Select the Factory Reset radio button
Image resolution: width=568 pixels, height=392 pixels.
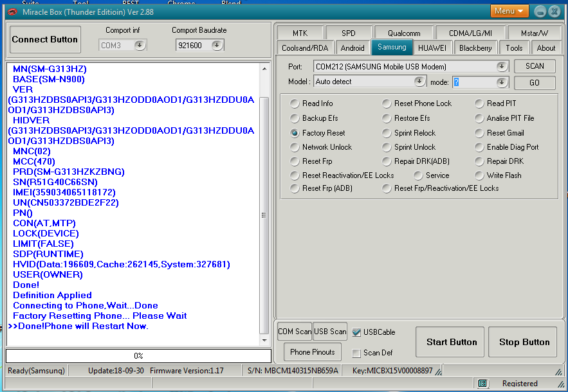point(295,133)
